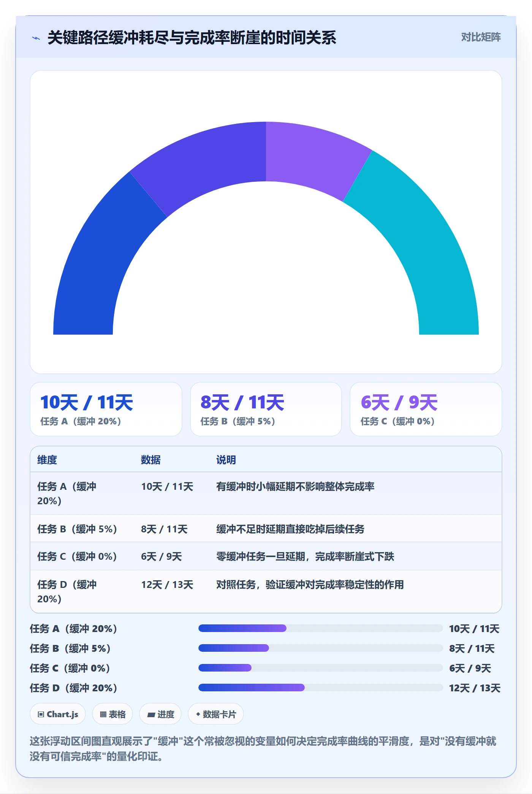Click the 任务 A（缓冲 20%）progress bar
Image resolution: width=532 pixels, height=794 pixels.
pos(321,628)
